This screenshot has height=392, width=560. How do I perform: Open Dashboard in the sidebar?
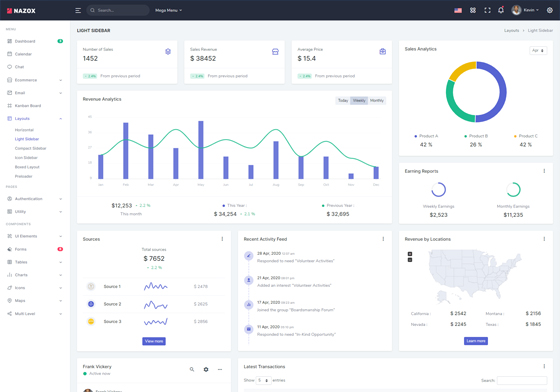(x=35, y=41)
